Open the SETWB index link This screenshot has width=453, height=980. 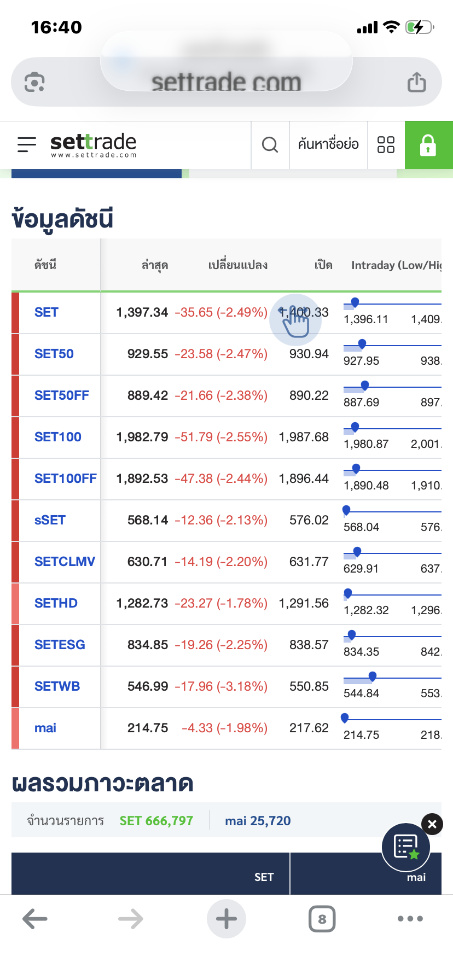(x=57, y=686)
